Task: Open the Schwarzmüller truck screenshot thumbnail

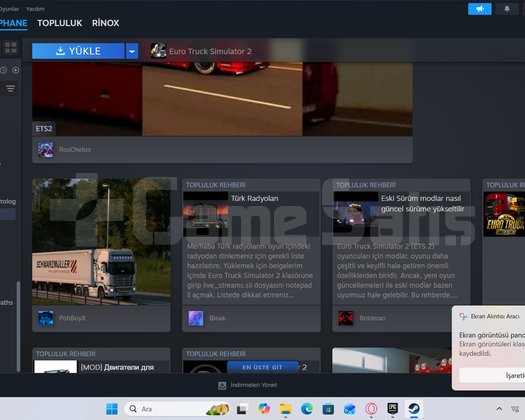Action: tap(101, 242)
